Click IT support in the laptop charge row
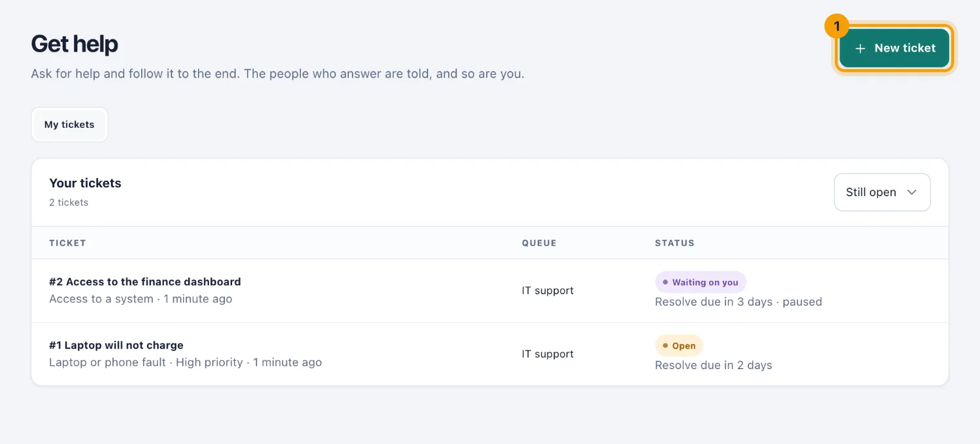 pos(547,354)
